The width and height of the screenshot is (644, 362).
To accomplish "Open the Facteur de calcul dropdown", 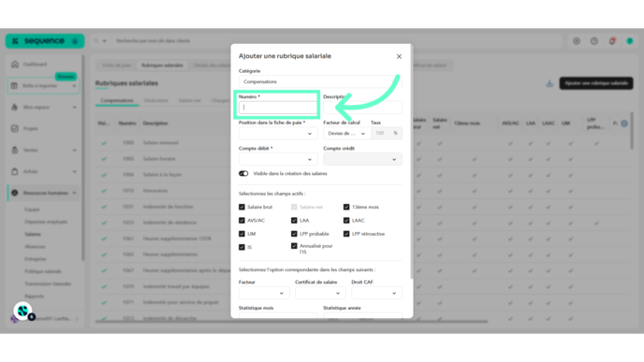I will coord(346,134).
